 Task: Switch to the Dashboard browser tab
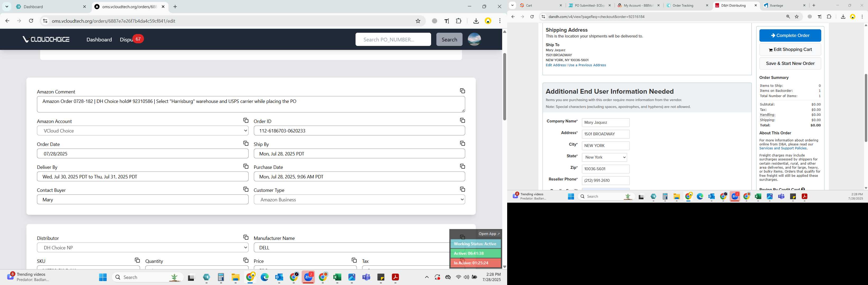tap(51, 7)
